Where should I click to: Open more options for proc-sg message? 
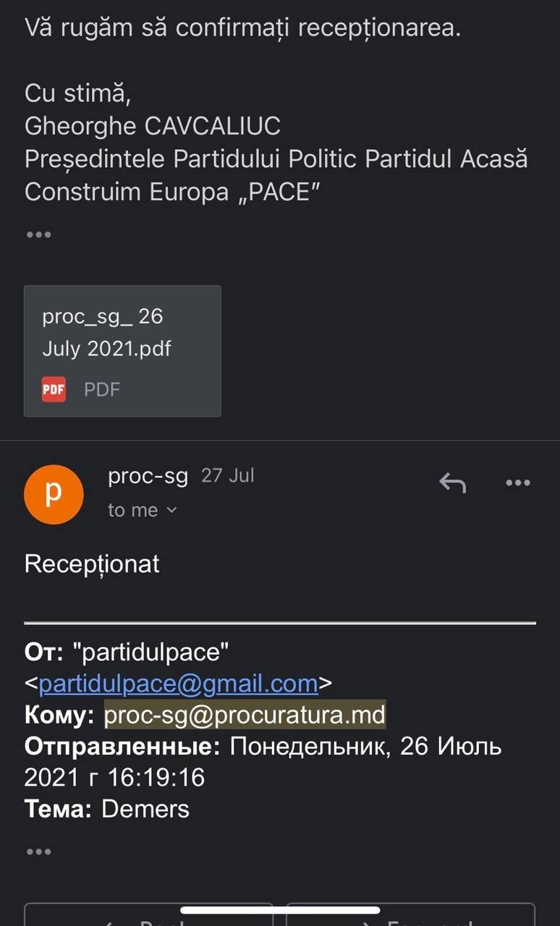click(x=518, y=483)
